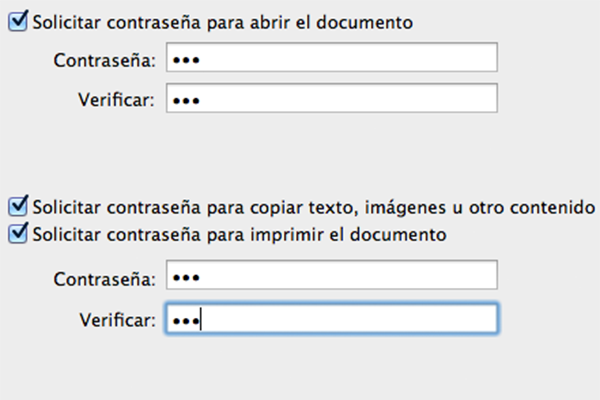Click the 'Contraseña:' label below the imprimir option

[x=105, y=279]
